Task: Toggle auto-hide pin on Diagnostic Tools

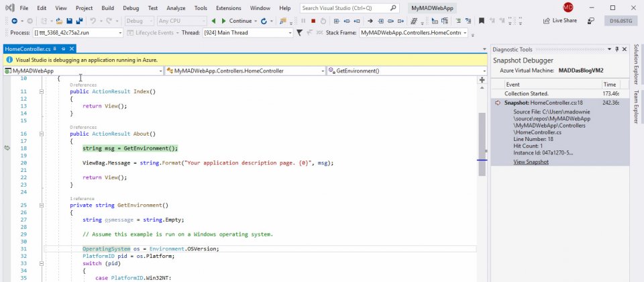Action: click(616, 49)
